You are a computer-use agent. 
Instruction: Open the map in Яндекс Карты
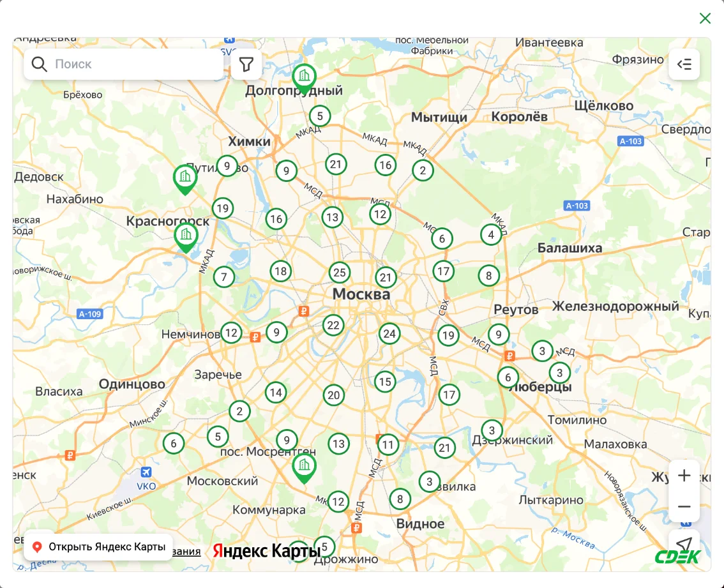(98, 547)
